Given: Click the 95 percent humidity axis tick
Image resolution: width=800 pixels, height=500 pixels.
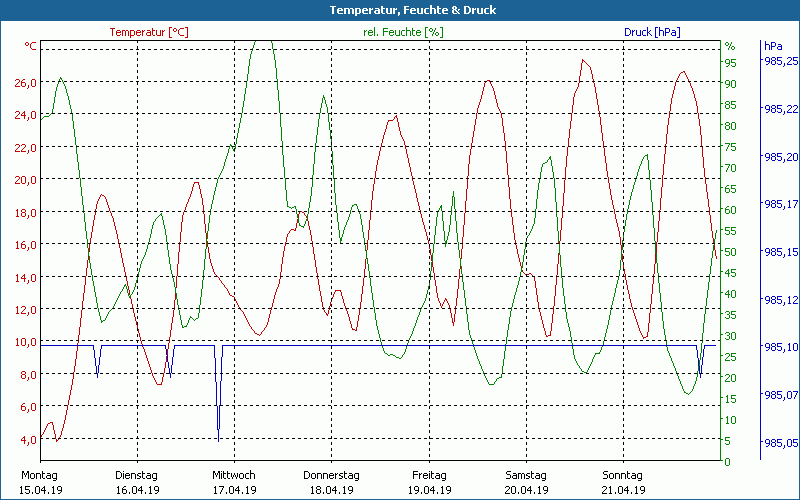Looking at the screenshot, I should pos(730,63).
